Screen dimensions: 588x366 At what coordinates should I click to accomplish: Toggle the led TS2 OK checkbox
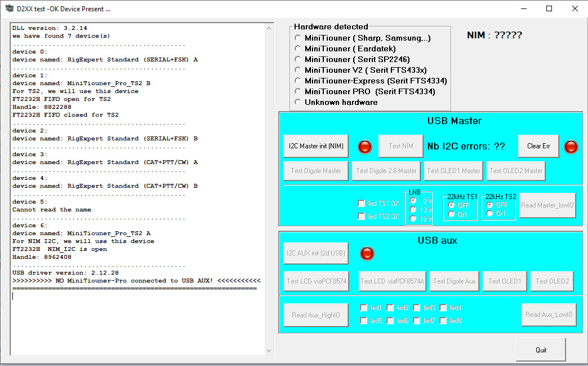pyautogui.click(x=361, y=216)
